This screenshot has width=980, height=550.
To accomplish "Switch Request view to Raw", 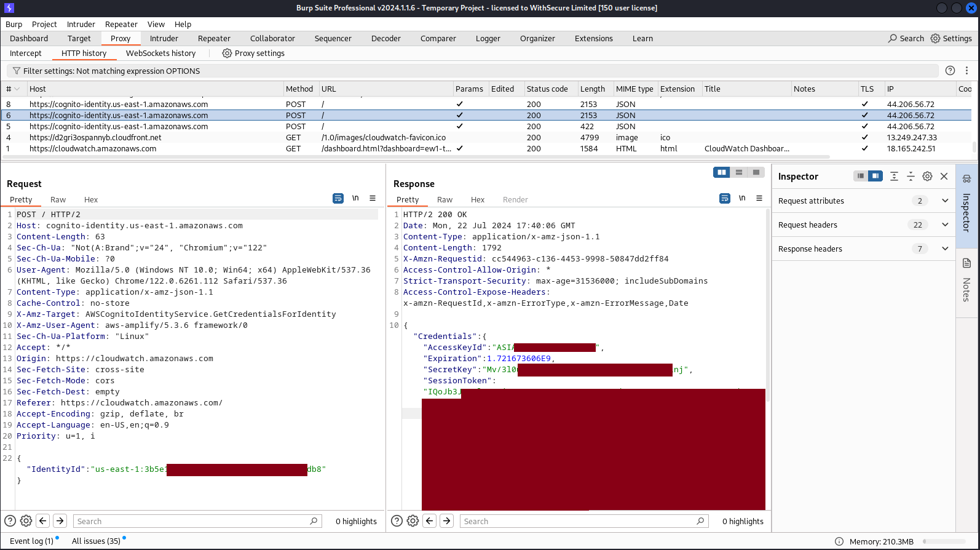I will click(58, 200).
